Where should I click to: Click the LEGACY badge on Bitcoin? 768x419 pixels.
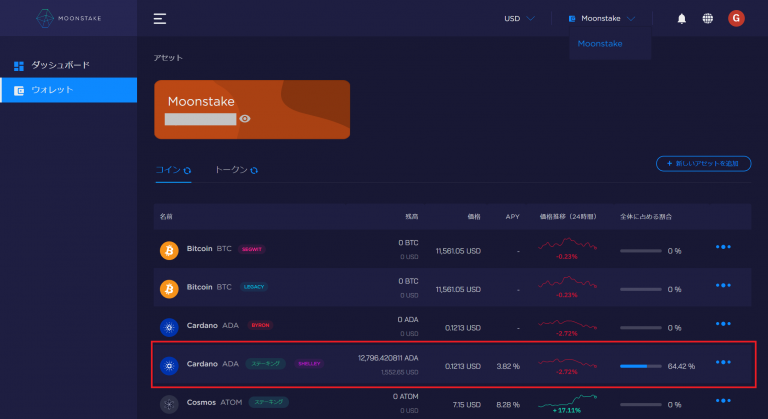[254, 287]
